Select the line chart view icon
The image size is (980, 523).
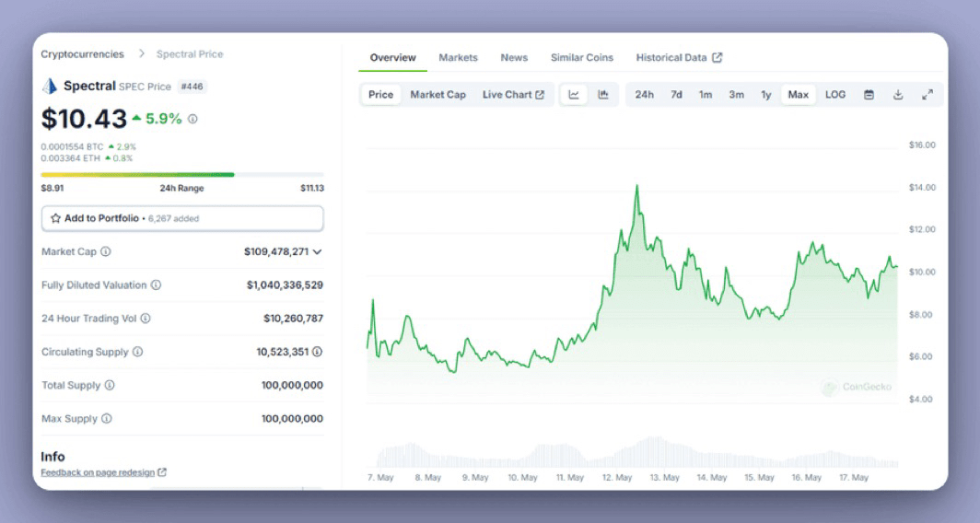[574, 95]
